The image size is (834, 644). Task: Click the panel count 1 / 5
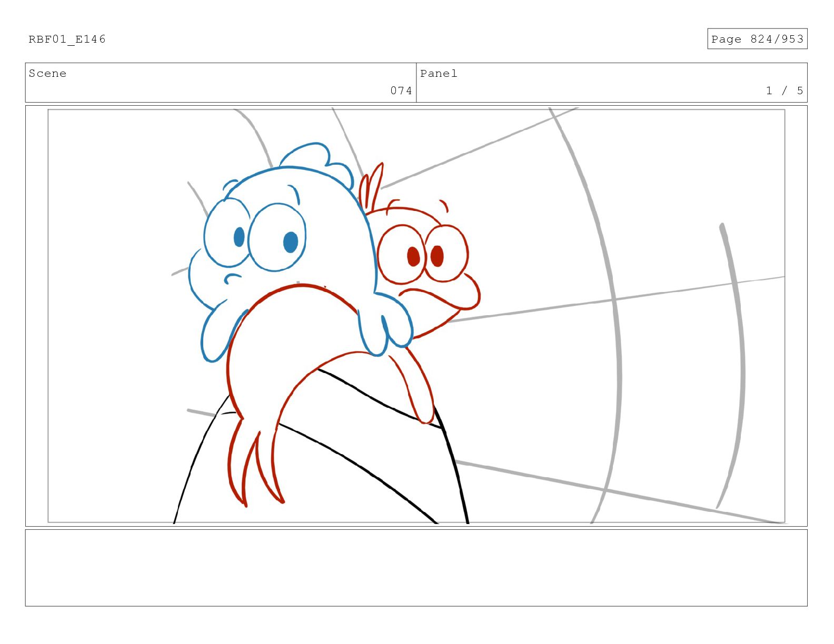[785, 90]
